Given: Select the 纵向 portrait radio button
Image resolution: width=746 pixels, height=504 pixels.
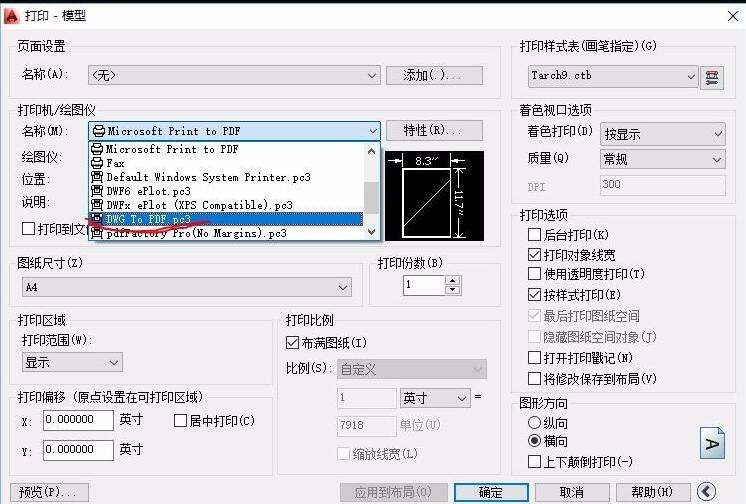Looking at the screenshot, I should click(535, 422).
